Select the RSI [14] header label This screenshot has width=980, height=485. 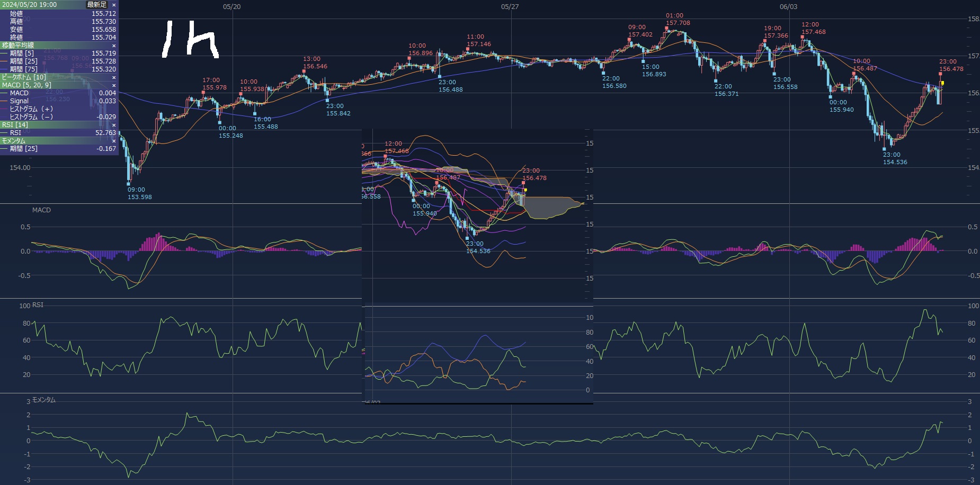(15, 125)
